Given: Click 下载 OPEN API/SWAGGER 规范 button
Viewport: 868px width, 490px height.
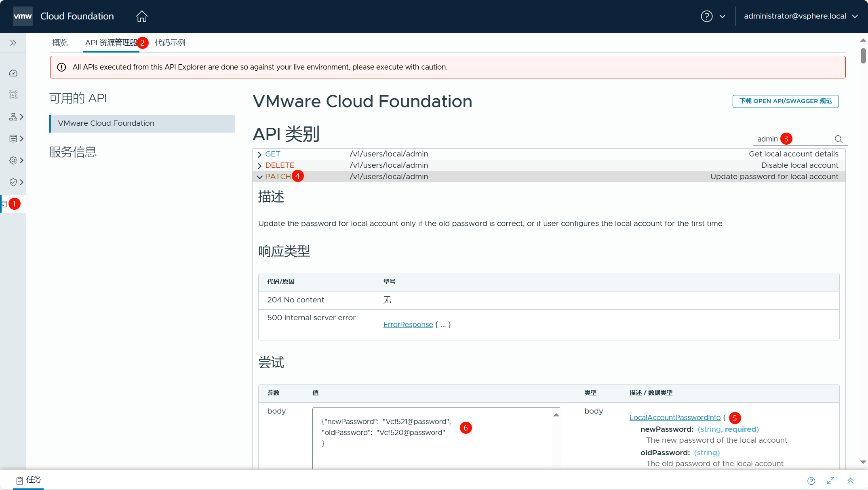Looking at the screenshot, I should tap(786, 101).
